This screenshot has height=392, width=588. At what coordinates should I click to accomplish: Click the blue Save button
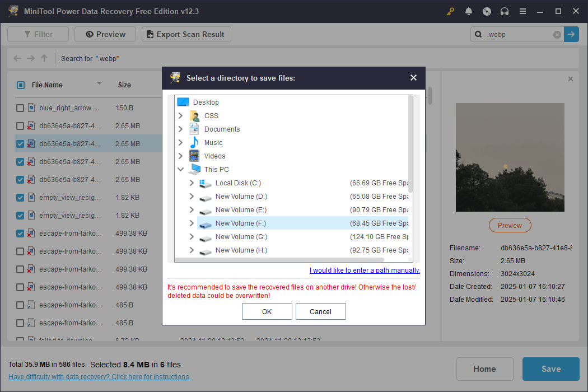[551, 369]
